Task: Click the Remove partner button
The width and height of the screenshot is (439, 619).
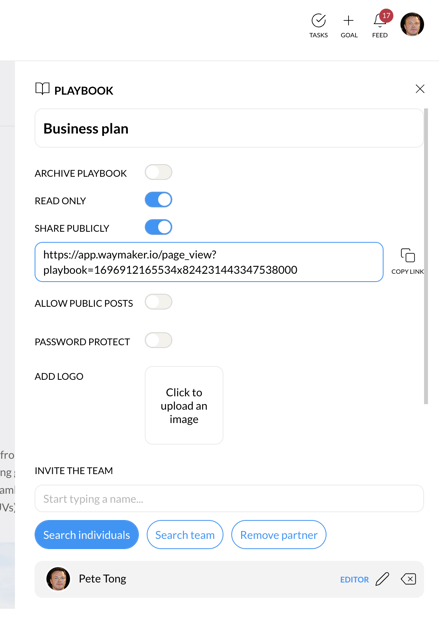Action: click(279, 535)
